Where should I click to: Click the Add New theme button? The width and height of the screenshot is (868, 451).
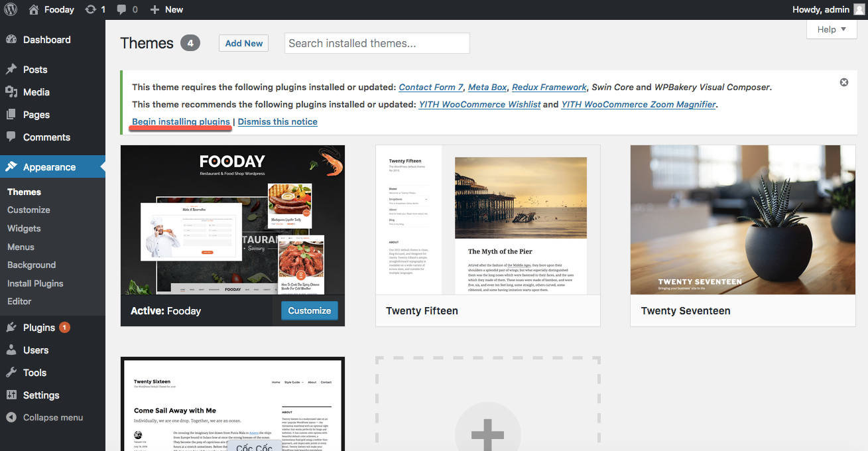click(x=244, y=43)
